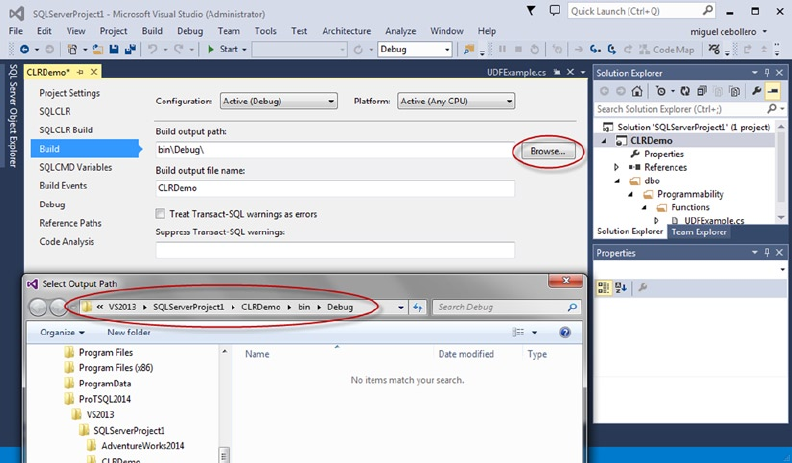Open the SQL Server Object Explorer side tab
Screen dimensions: 792x463
[x=13, y=116]
